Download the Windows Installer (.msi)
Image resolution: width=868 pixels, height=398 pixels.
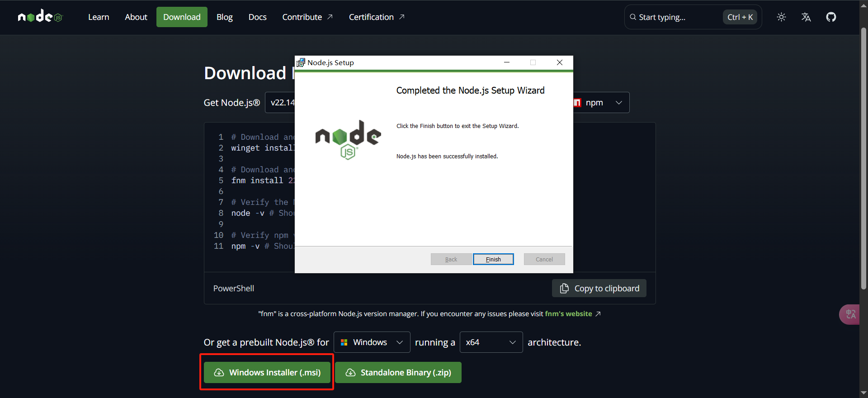point(267,373)
